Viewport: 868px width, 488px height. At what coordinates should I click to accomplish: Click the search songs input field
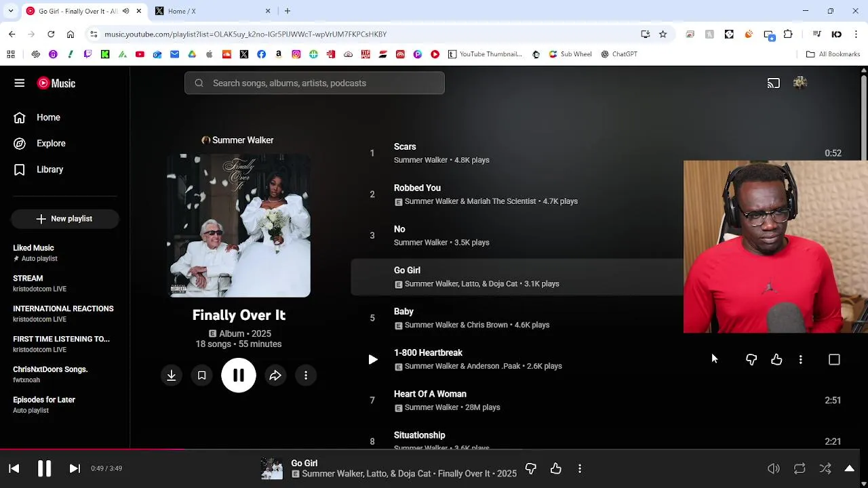click(x=315, y=83)
